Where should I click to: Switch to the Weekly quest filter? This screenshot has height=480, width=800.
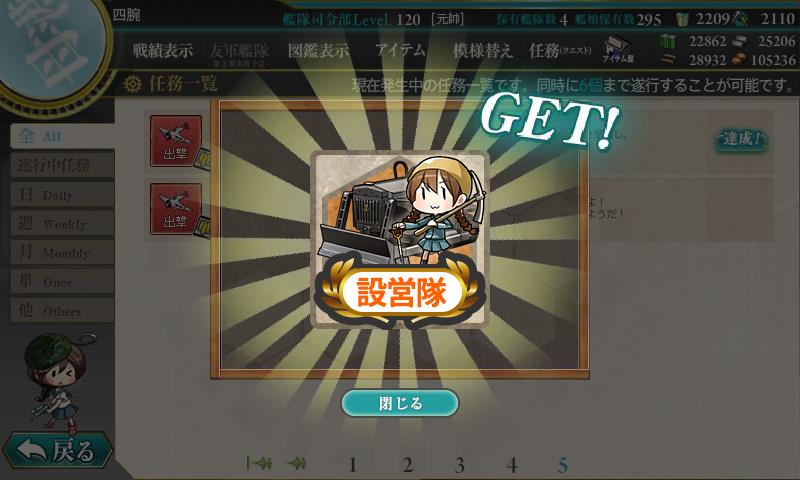click(62, 223)
